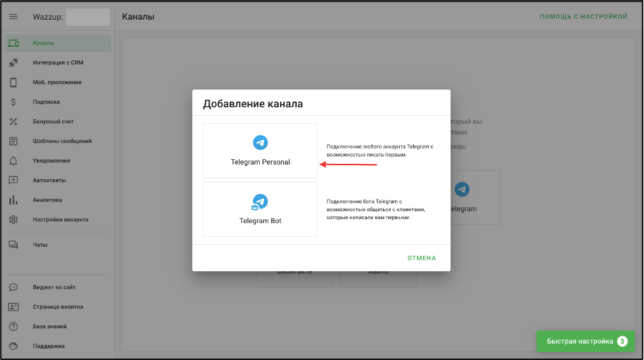Go to Чаты in sidebar
Screen dimensions: 644x360
point(41,245)
